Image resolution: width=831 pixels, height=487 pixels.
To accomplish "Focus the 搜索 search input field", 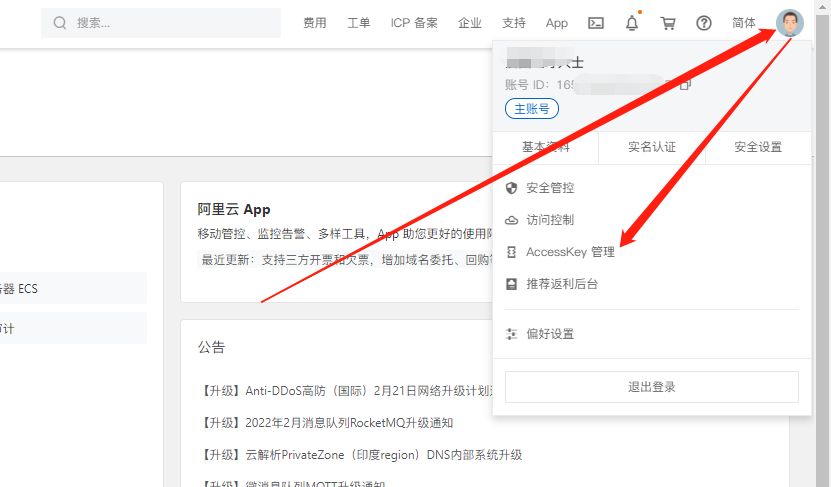I will (161, 23).
